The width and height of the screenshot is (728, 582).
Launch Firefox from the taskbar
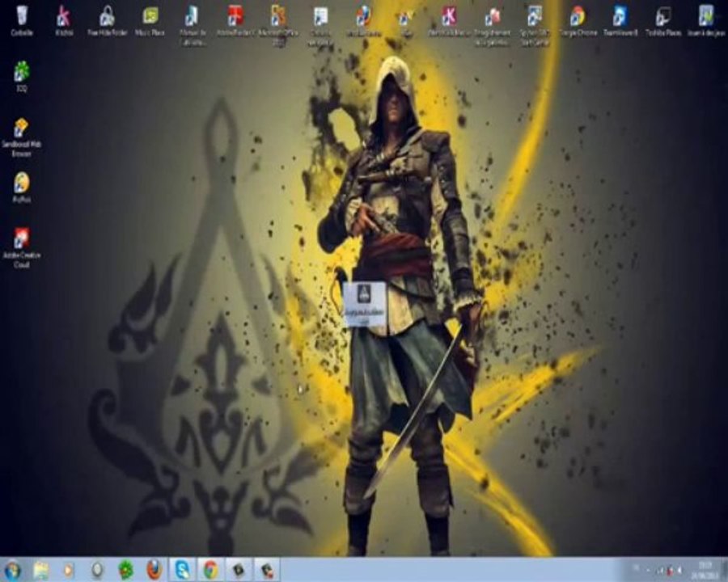coord(154,570)
